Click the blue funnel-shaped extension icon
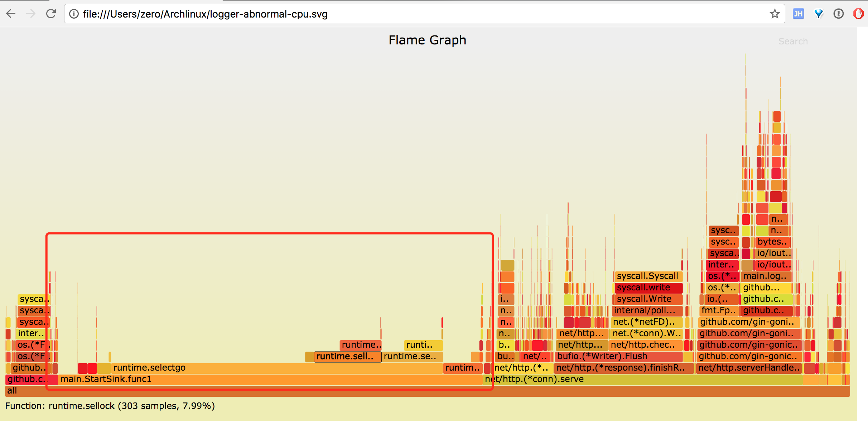Viewport: 868px width, 439px height. 819,14
